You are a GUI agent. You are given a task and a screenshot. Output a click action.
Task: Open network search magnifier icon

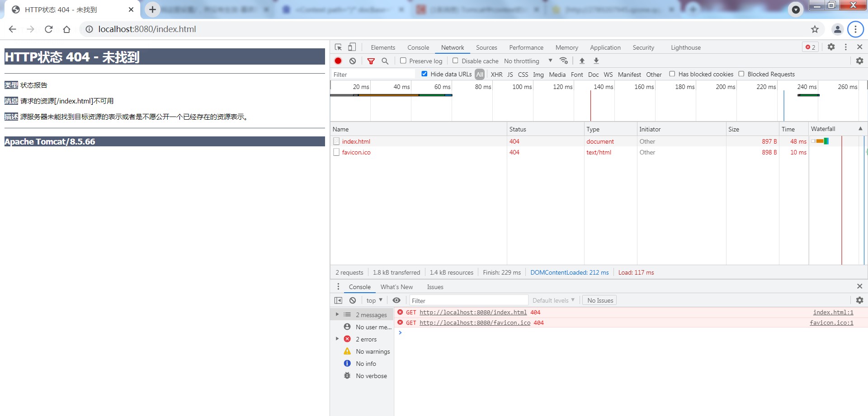tap(385, 61)
